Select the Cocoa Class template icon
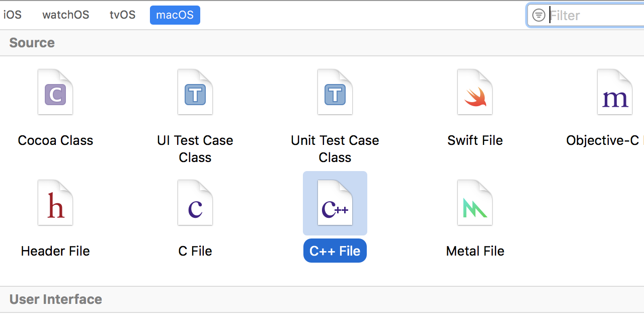This screenshot has height=320, width=644. click(x=55, y=93)
